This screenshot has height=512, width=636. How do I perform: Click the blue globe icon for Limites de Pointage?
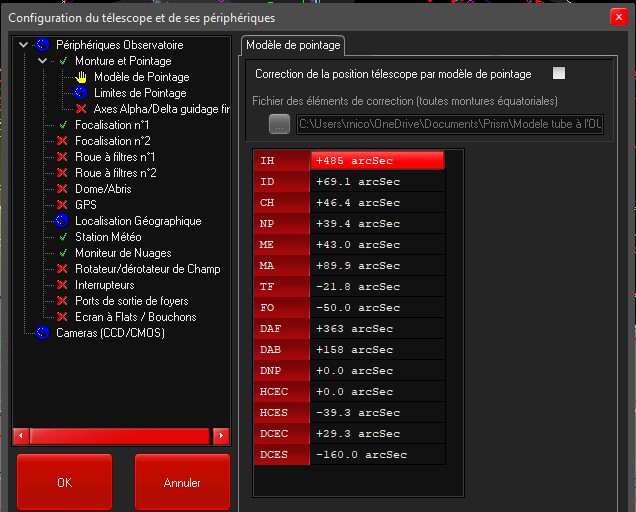(82, 93)
